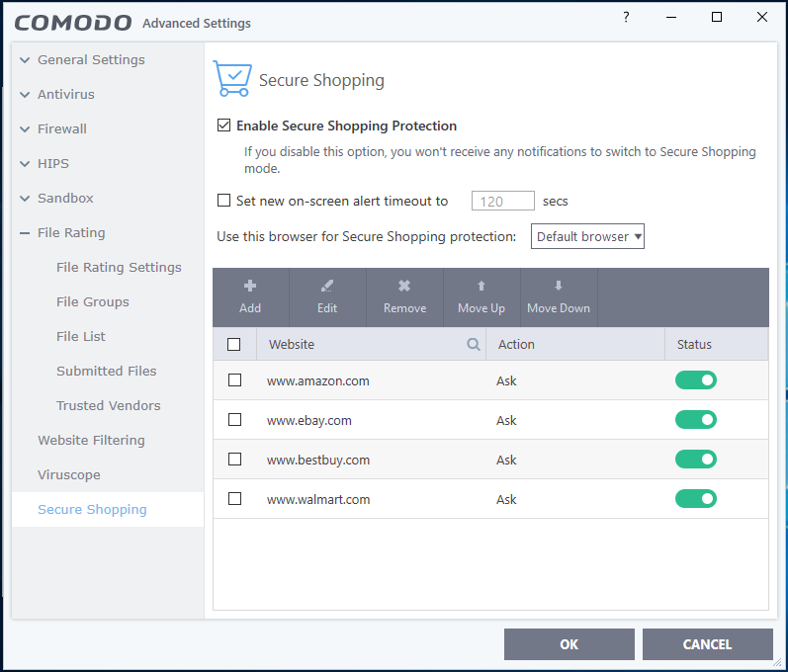Click the alert timeout seconds field

click(x=503, y=202)
